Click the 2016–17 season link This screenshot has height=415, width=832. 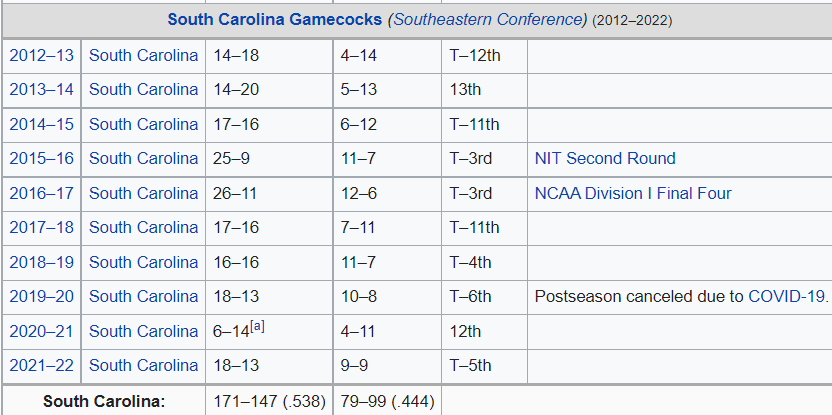point(41,193)
